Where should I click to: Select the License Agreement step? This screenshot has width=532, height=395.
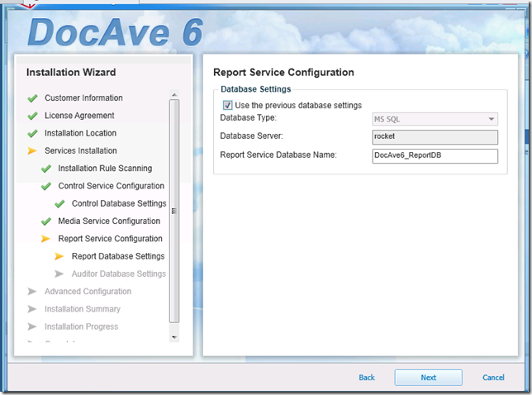(x=79, y=116)
